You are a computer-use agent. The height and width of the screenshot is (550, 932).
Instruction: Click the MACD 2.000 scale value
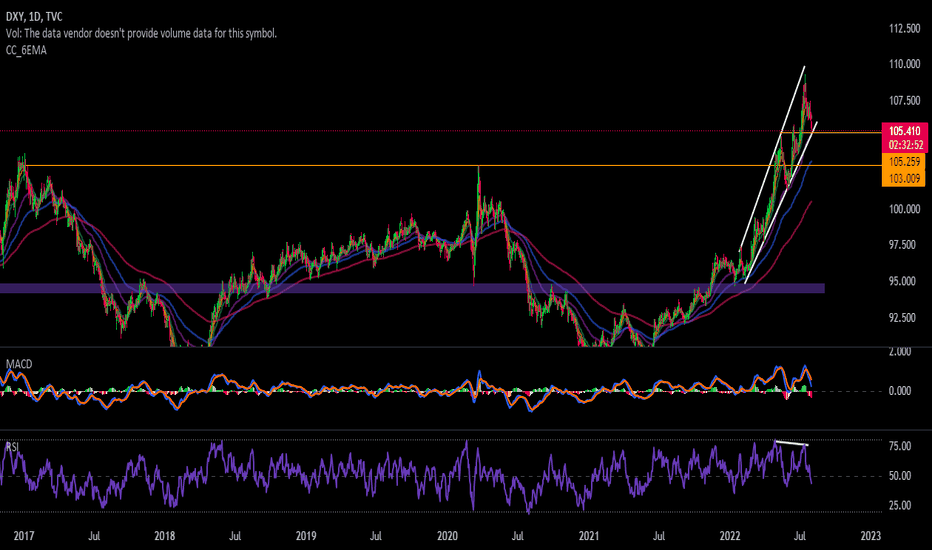[x=900, y=351]
